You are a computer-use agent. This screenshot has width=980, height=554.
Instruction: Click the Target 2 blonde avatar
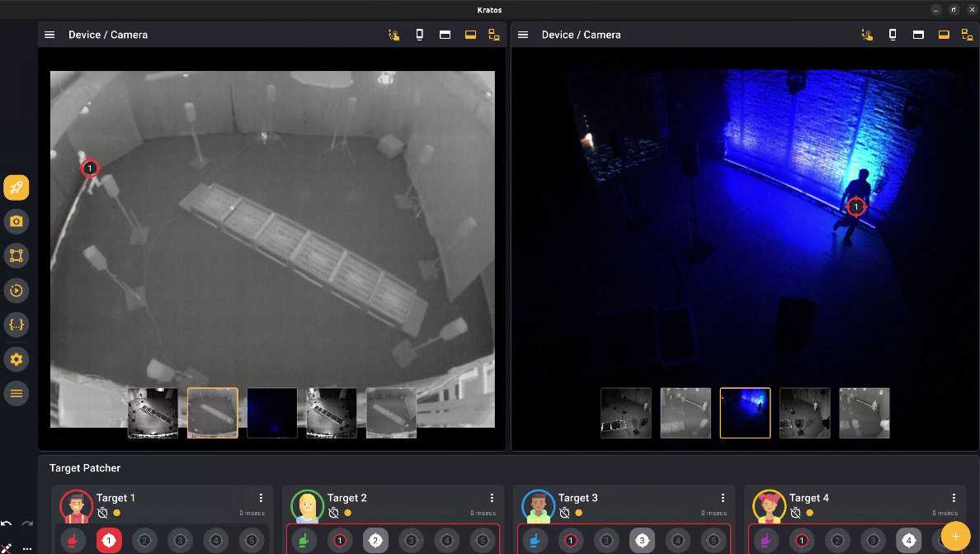(x=307, y=506)
